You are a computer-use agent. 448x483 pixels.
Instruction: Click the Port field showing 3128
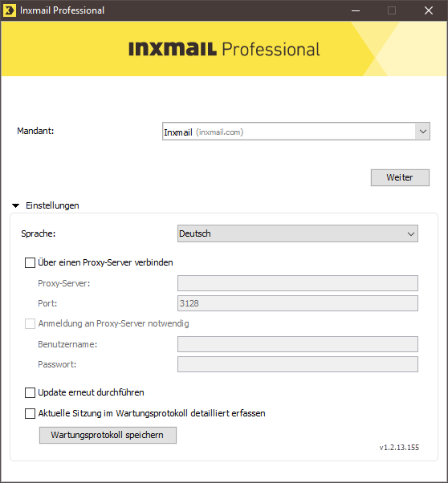[298, 303]
